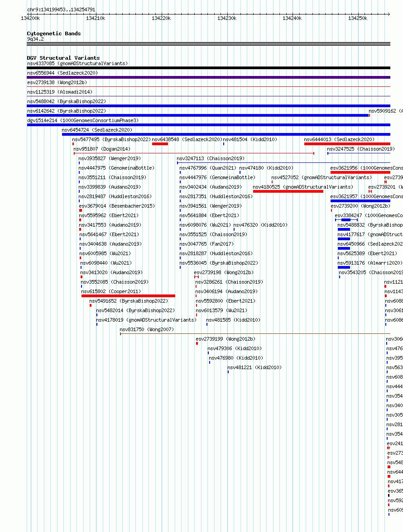Viewport: 403px width, 532px height.
Task: Click esv2739200 (Wong2012b) variant label
Action: click(x=360, y=206)
